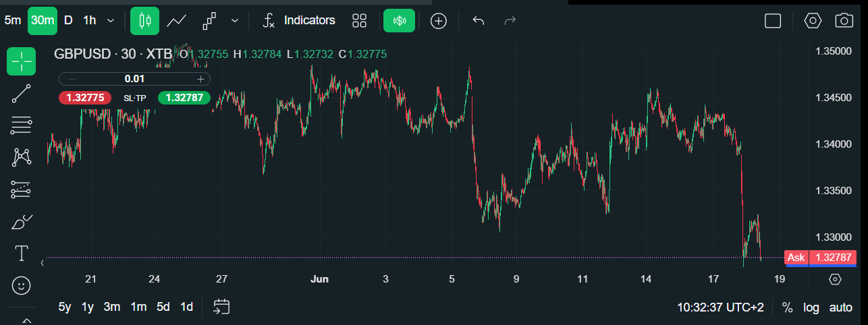The width and height of the screenshot is (868, 325).
Task: Toggle log scale mode
Action: coord(811,307)
